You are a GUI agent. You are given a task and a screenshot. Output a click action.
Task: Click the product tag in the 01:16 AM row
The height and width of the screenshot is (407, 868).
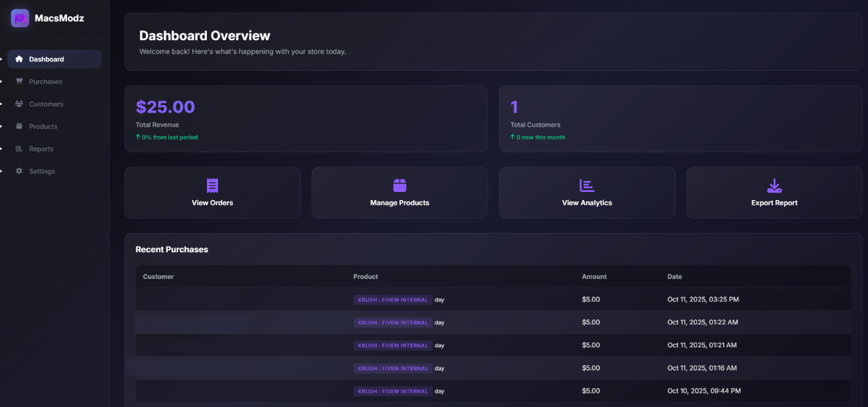pyautogui.click(x=393, y=368)
